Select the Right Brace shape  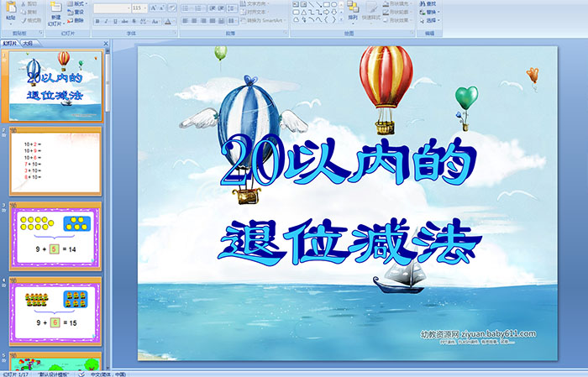click(x=333, y=19)
